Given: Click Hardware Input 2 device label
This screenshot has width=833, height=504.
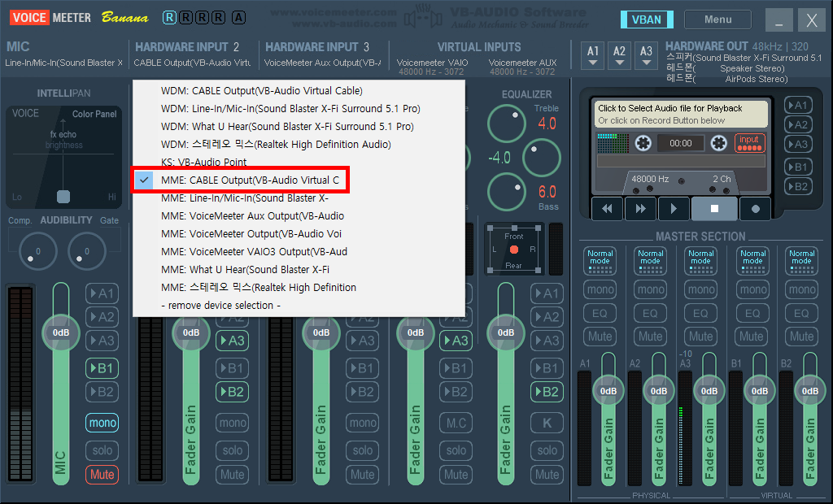Looking at the screenshot, I should [192, 63].
